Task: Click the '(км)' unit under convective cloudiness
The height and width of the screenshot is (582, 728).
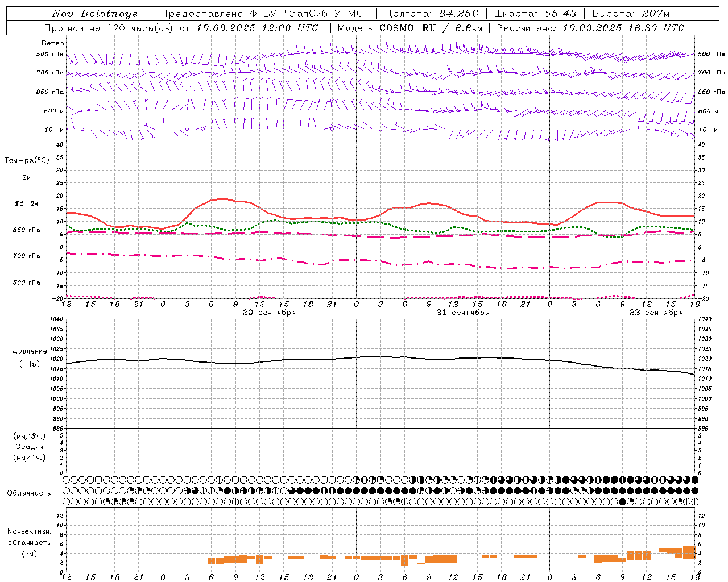Action: 30,554
